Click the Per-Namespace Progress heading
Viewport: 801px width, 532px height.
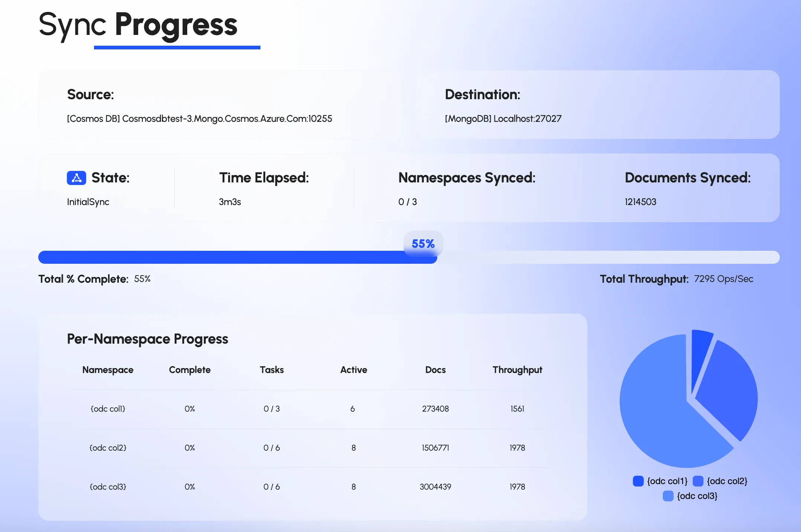click(x=147, y=339)
